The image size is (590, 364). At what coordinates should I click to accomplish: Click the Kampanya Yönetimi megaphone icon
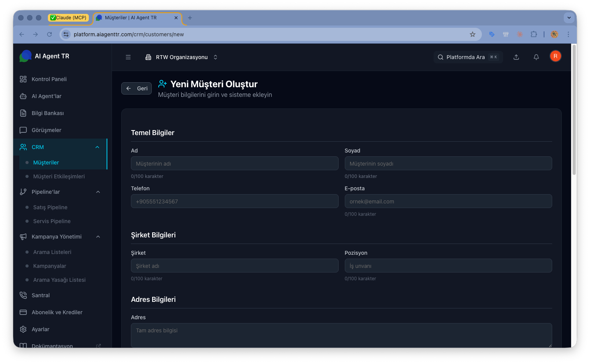click(x=23, y=237)
